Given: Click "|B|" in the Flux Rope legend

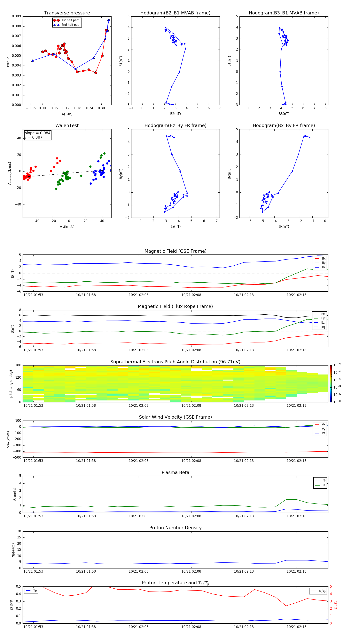Looking at the screenshot, I should click(x=323, y=327).
